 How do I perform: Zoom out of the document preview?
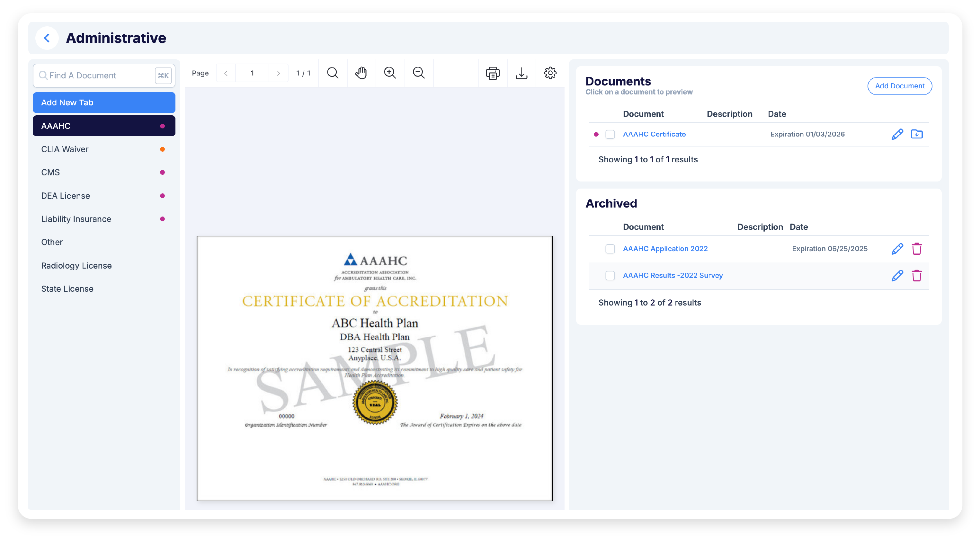418,73
